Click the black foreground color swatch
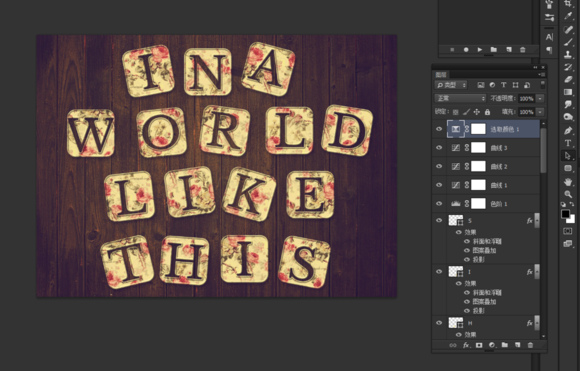 (x=565, y=214)
